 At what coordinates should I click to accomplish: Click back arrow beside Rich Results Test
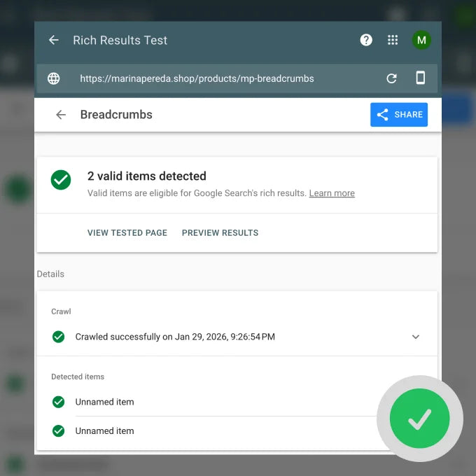tap(53, 41)
